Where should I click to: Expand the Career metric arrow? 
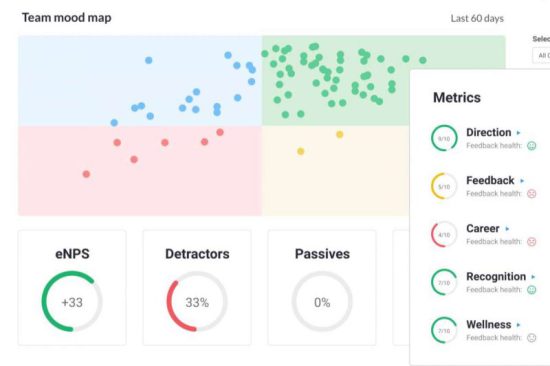(507, 229)
